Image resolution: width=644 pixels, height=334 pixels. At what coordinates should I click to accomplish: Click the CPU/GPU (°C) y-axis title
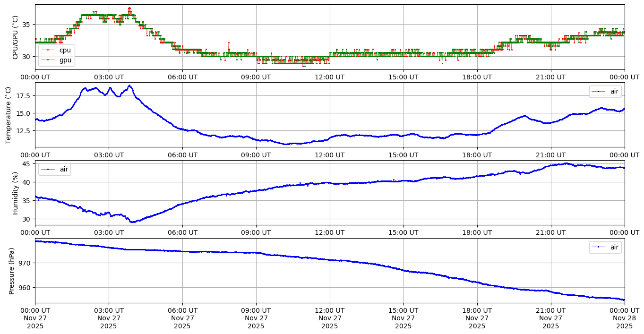[x=15, y=37]
